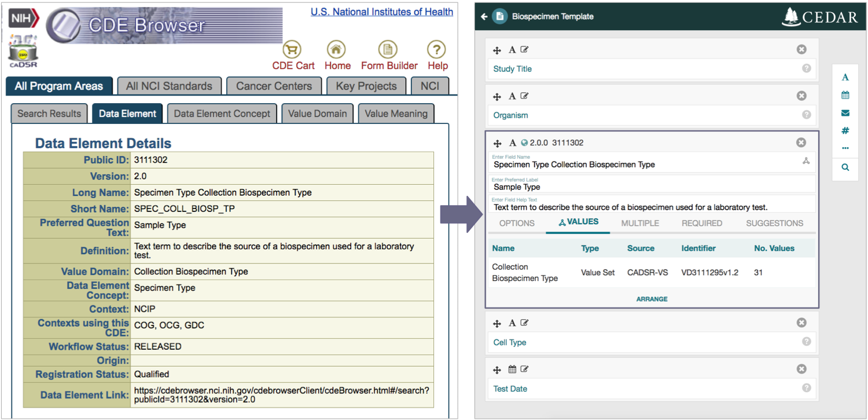Go to Home in CDE Browser

click(337, 50)
